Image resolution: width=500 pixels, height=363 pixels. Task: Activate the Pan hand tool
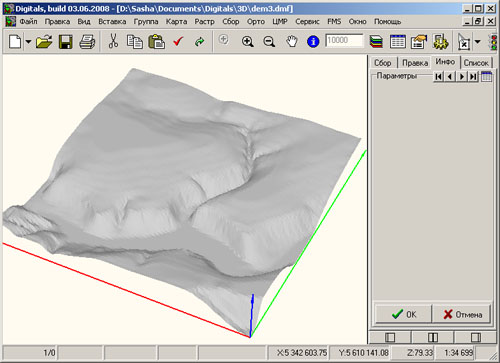[292, 42]
